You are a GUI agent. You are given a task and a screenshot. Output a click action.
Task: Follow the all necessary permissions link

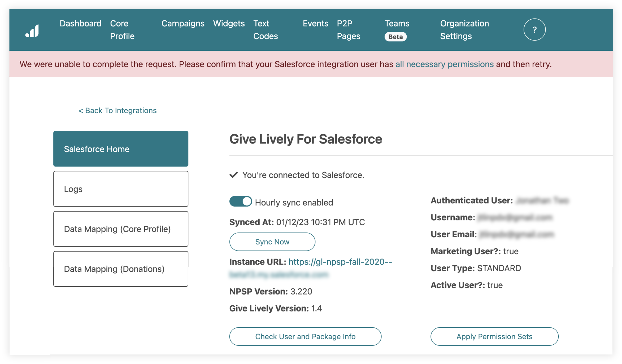point(444,64)
